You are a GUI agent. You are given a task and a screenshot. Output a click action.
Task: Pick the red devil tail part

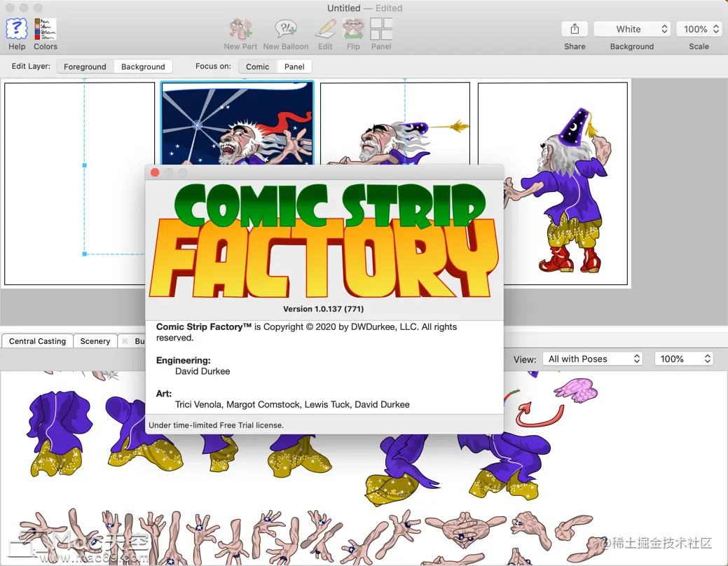[540, 414]
